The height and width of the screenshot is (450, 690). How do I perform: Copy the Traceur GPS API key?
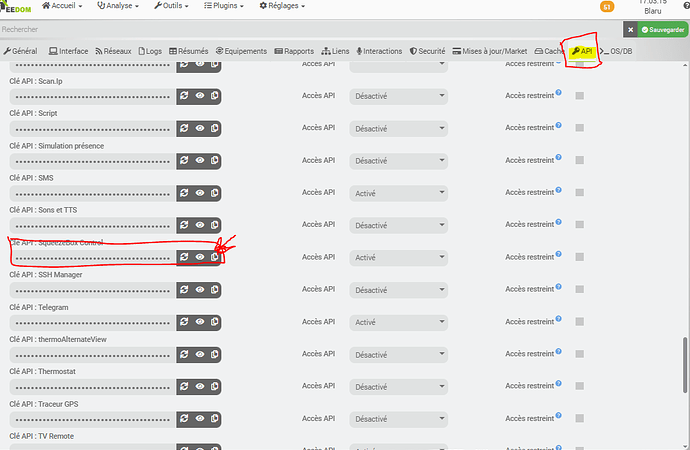[x=215, y=419]
